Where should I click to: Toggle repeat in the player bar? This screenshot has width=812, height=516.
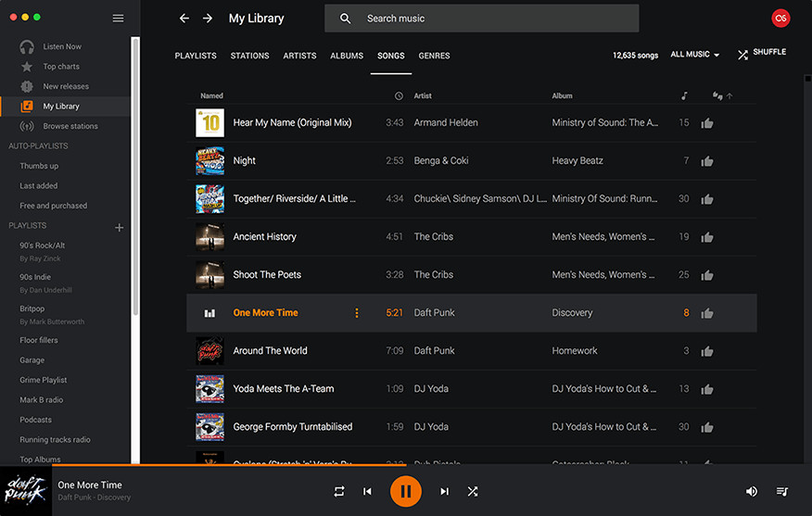tap(338, 491)
